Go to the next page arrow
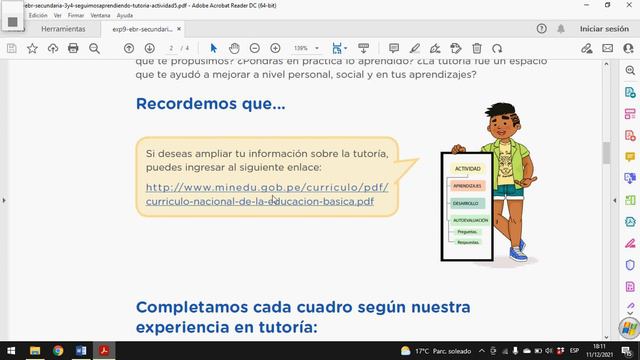 click(x=150, y=49)
